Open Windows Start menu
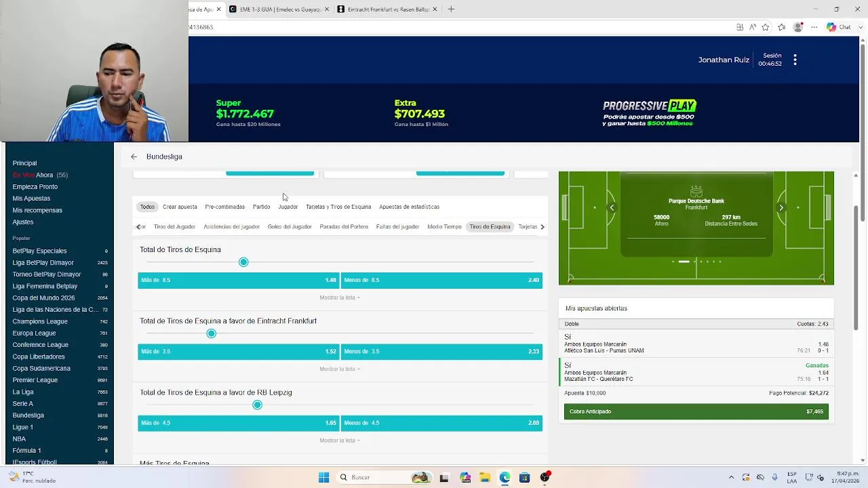Viewport: 868px width, 488px height. pyautogui.click(x=323, y=477)
